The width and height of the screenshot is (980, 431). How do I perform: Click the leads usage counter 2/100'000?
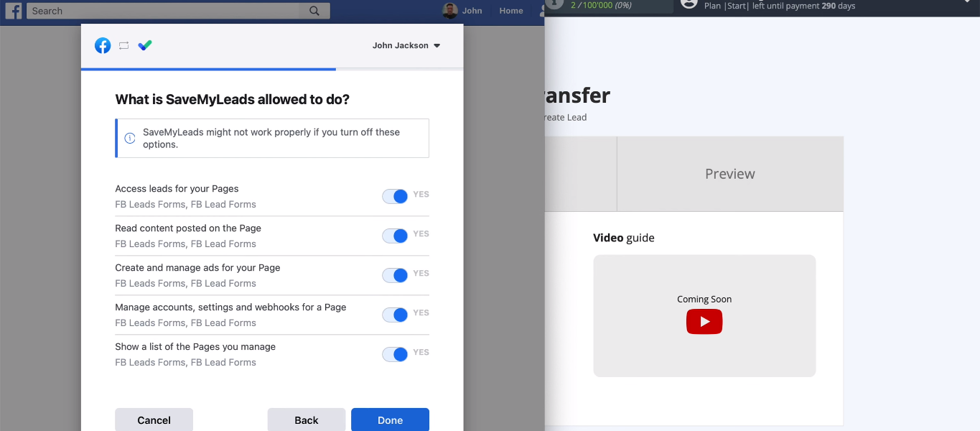click(x=601, y=5)
